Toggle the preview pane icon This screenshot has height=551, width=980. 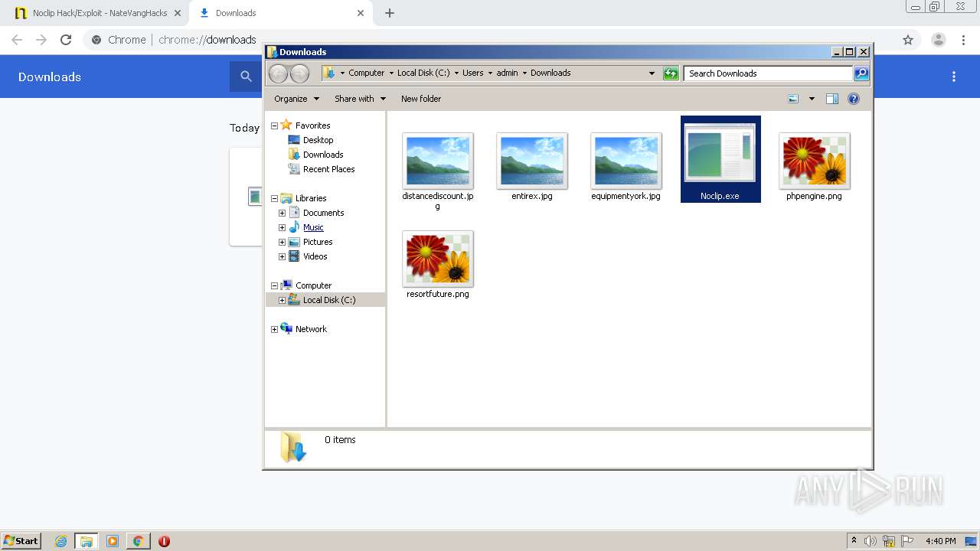832,99
